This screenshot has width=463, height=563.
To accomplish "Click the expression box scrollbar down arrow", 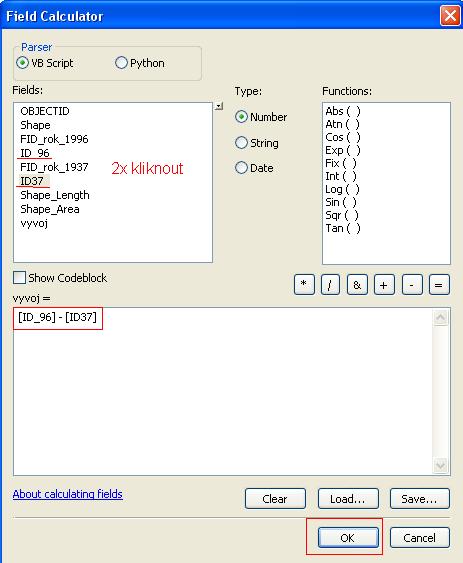I will tap(440, 466).
